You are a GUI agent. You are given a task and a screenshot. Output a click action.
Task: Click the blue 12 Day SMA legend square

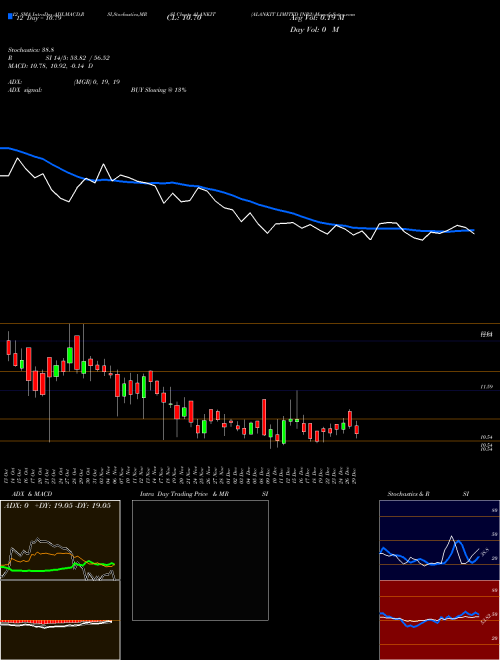coord(11,16)
